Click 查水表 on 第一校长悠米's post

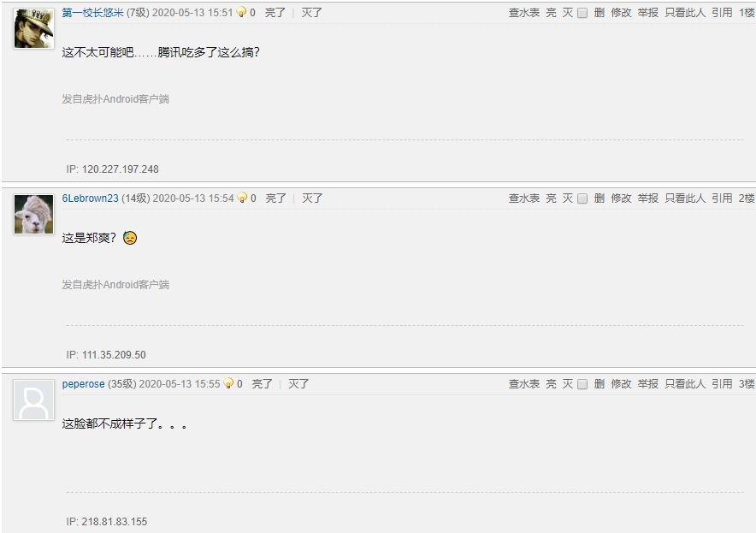[524, 13]
